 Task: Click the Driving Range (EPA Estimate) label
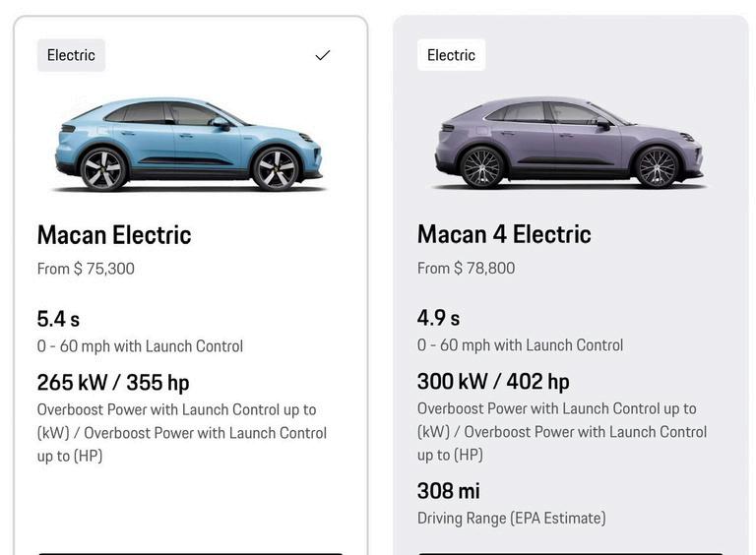pos(511,518)
